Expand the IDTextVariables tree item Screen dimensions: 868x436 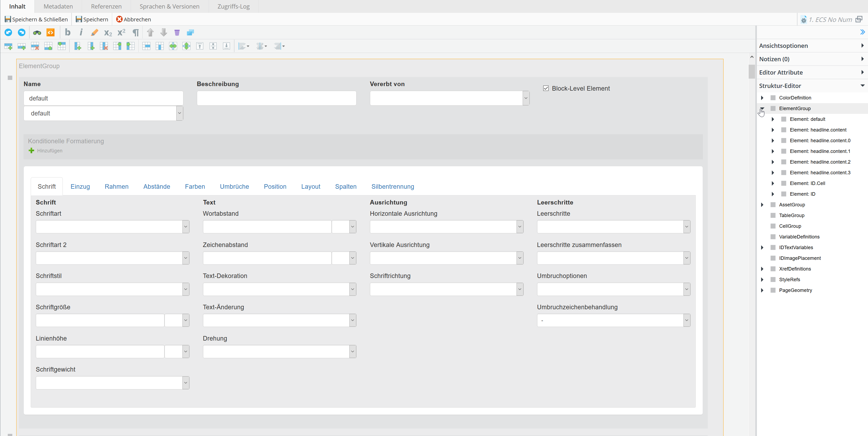click(763, 247)
